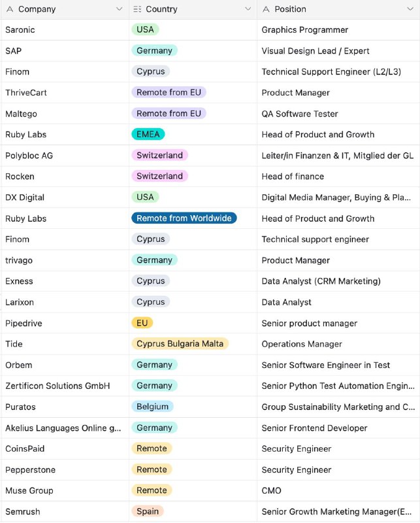Select Security Engineer cell in Pepperstone row

[x=338, y=469]
